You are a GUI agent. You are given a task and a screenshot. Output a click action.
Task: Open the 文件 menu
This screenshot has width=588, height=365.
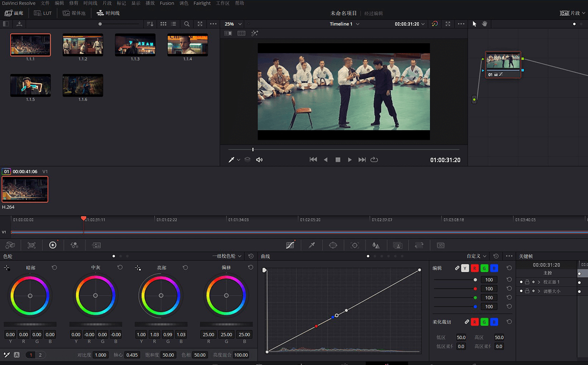[x=45, y=3]
